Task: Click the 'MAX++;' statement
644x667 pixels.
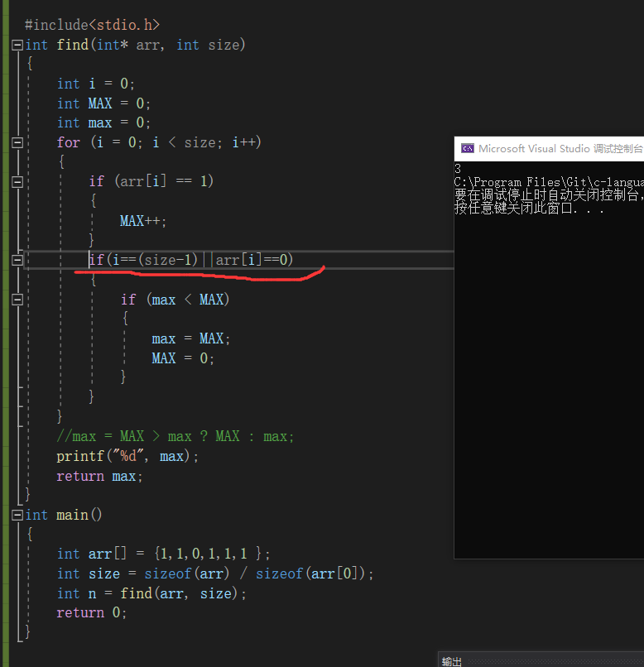Action: 143,221
